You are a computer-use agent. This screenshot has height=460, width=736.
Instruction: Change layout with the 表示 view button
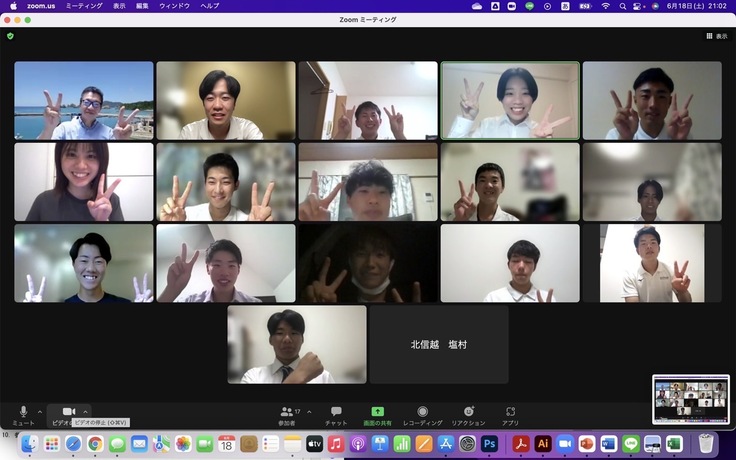[716, 36]
